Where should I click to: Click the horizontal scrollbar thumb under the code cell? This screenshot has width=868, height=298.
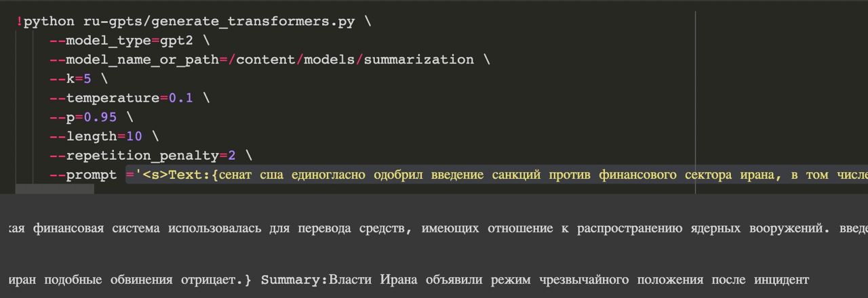coord(55,189)
